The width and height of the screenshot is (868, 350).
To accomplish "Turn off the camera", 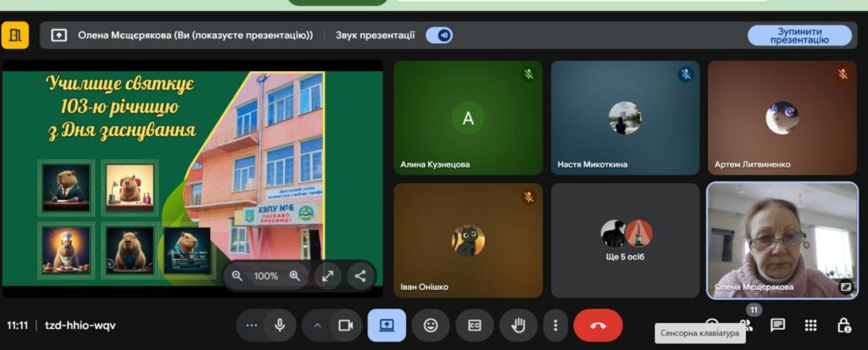I will pos(345,325).
